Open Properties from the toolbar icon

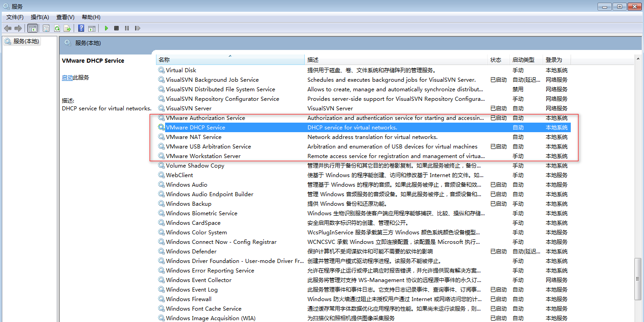46,28
